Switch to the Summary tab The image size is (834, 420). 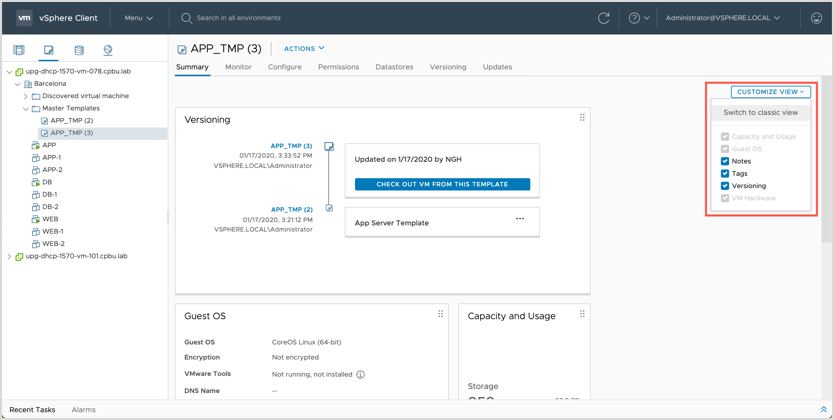(192, 67)
